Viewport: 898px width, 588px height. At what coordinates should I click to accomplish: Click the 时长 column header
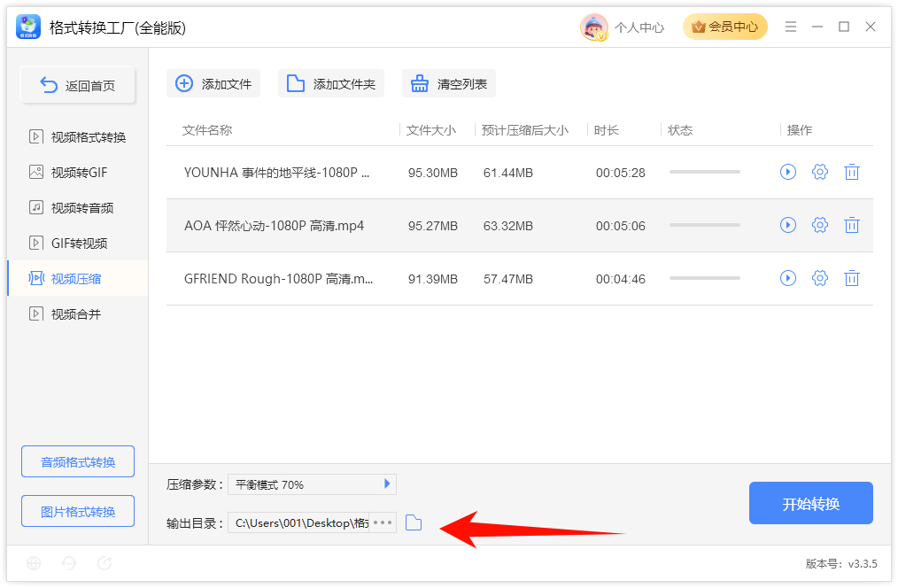(x=607, y=130)
